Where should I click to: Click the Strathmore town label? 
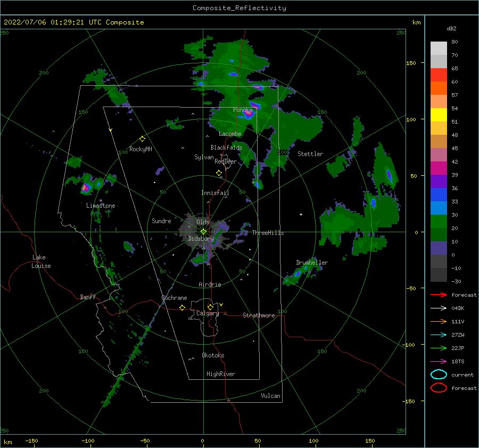coord(259,315)
